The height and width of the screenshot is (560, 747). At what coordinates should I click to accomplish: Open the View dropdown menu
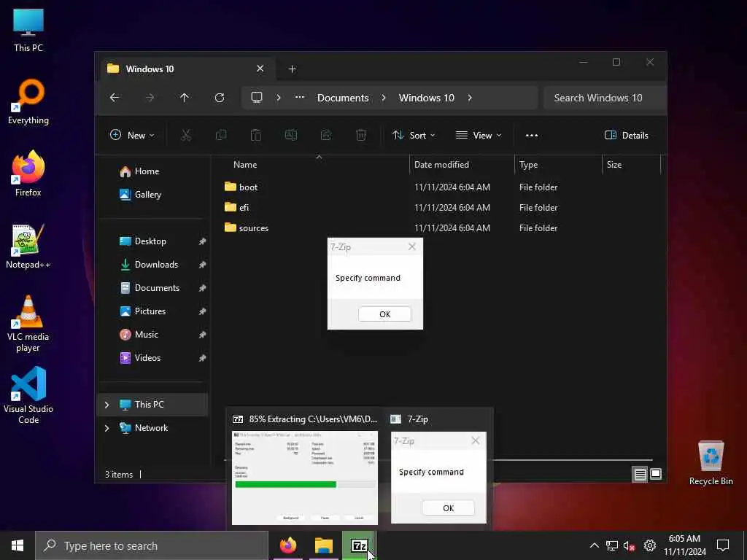(479, 135)
